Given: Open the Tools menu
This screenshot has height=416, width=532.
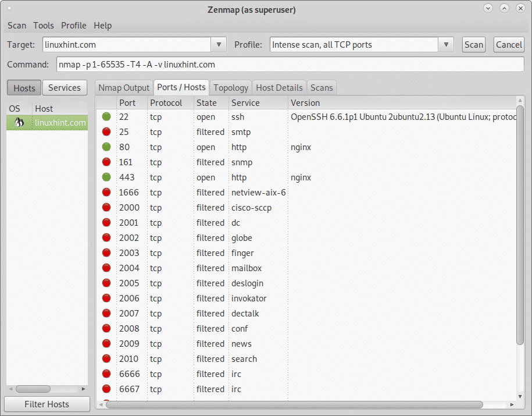Looking at the screenshot, I should (x=44, y=26).
